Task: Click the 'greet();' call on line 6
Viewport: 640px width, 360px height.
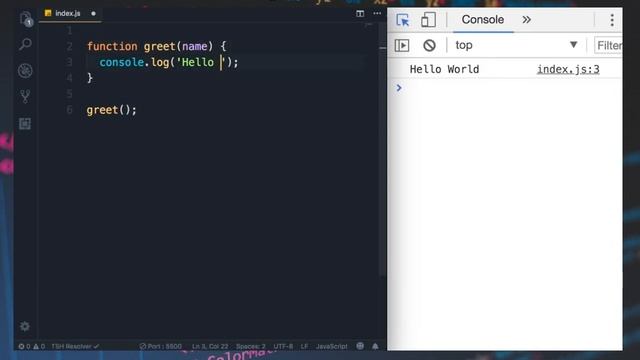Action: coord(111,110)
